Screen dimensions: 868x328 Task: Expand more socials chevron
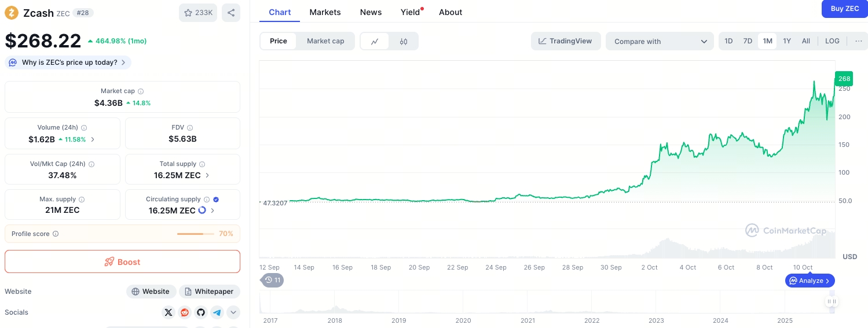pyautogui.click(x=233, y=312)
